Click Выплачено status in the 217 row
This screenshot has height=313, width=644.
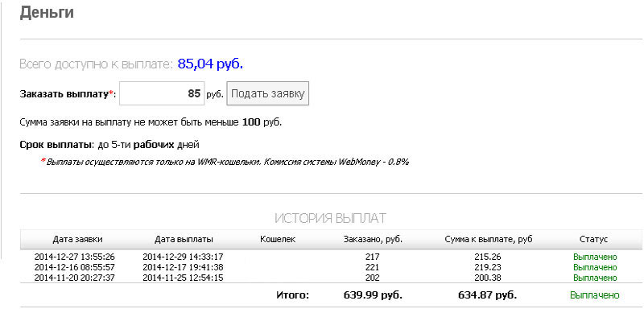pos(595,257)
